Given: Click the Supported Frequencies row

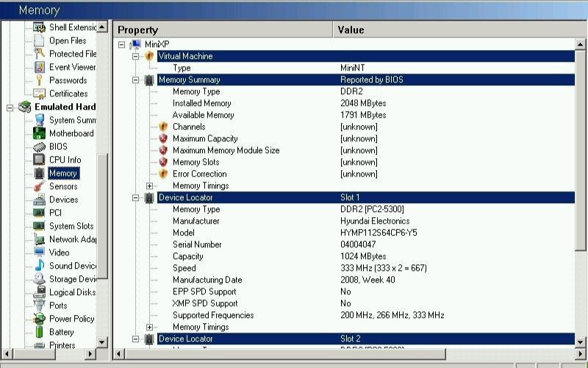Looking at the screenshot, I should tap(365, 315).
